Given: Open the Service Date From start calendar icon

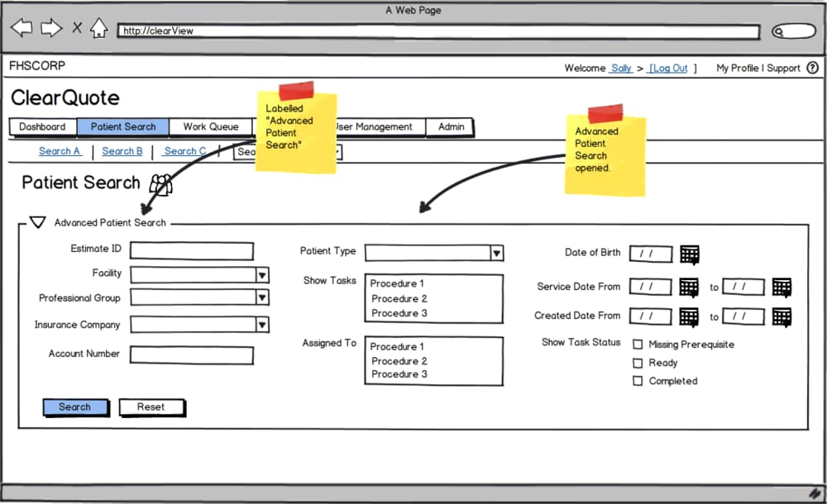Looking at the screenshot, I should (x=689, y=288).
